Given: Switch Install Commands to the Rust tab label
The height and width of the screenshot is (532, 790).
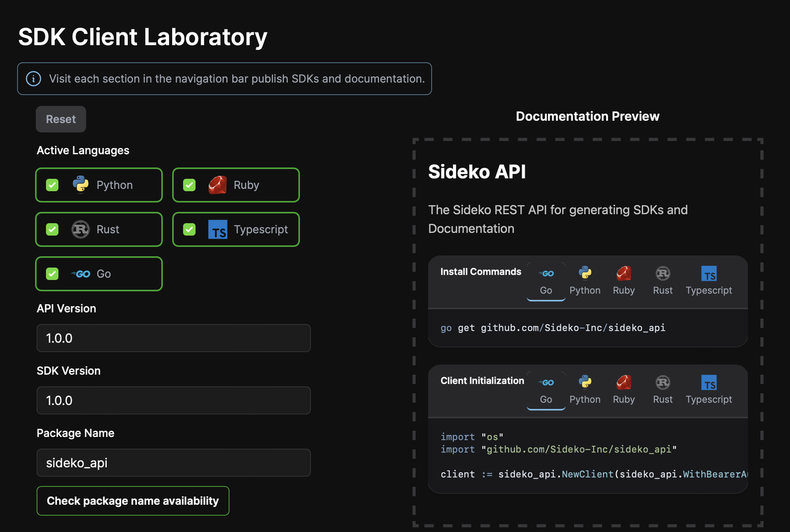Looking at the screenshot, I should [663, 290].
